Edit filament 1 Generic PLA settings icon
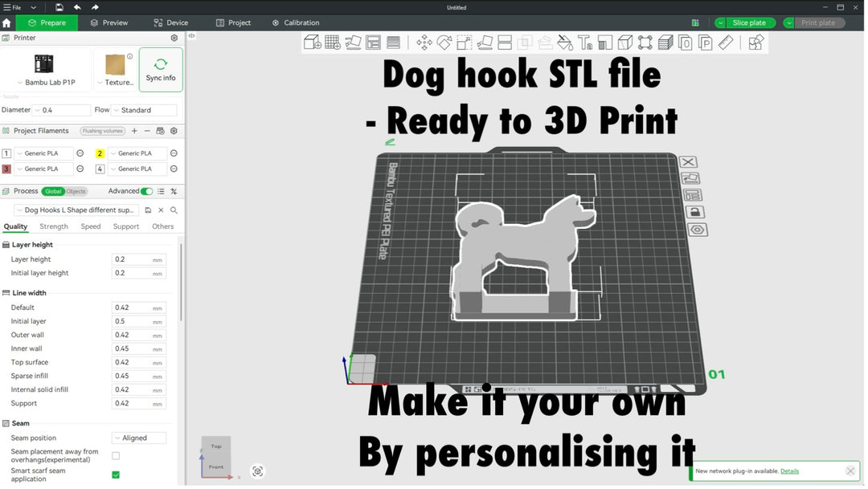The image size is (868, 489). (80, 153)
